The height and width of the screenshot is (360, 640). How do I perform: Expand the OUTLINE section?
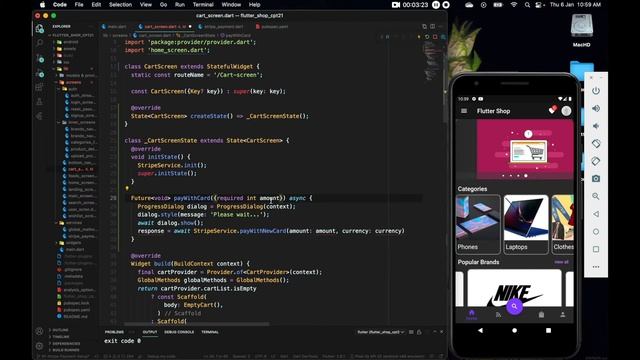pyautogui.click(x=60, y=330)
